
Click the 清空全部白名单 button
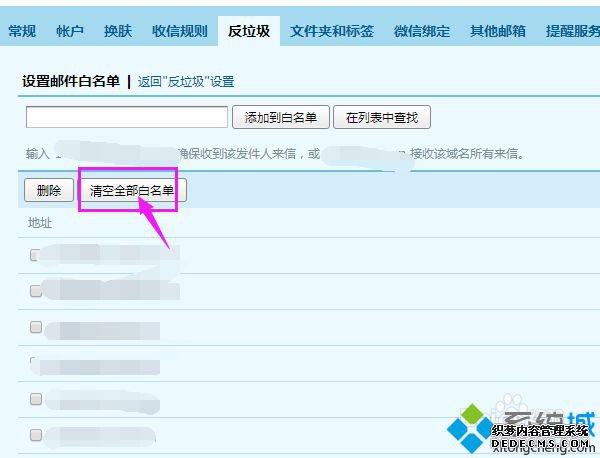132,190
